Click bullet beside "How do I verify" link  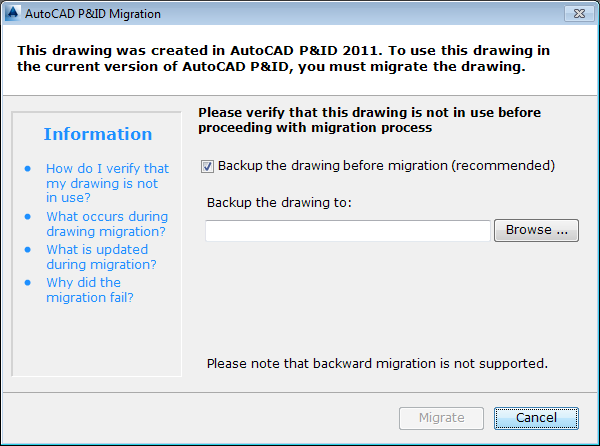point(28,169)
